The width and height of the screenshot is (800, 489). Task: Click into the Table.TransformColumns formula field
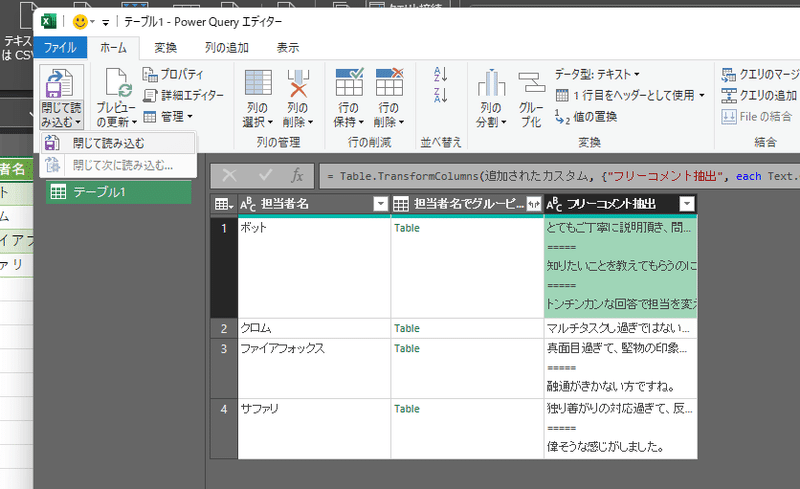point(559,176)
